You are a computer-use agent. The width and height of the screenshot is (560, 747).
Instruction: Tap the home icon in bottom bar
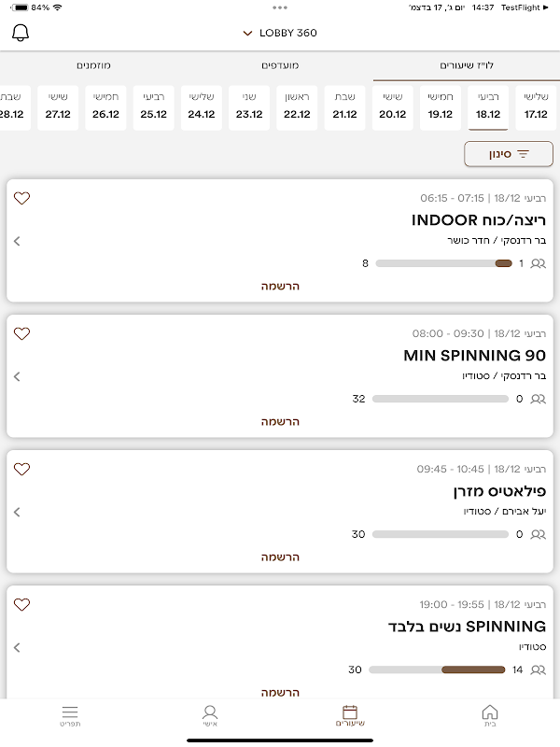[x=489, y=715]
